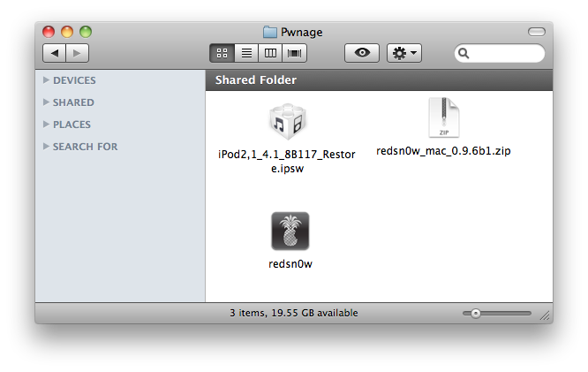The image size is (588, 372).
Task: Go forward with the right arrow button
Action: coord(77,54)
